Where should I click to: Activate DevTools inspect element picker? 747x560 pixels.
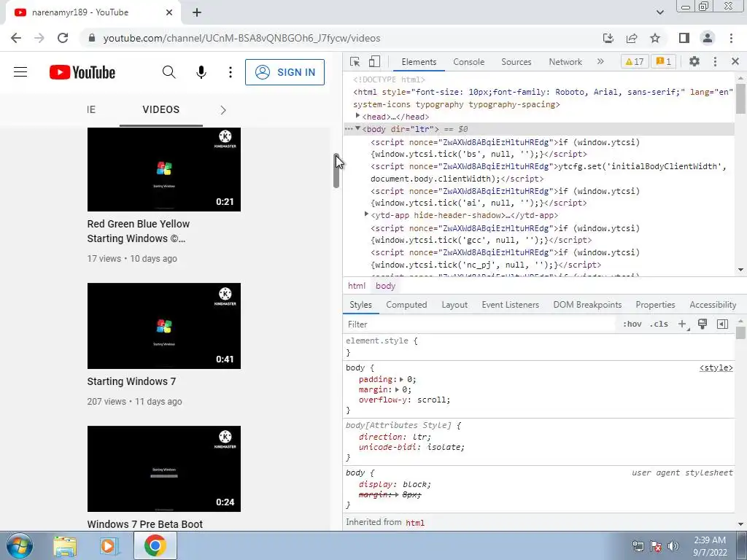[355, 61]
